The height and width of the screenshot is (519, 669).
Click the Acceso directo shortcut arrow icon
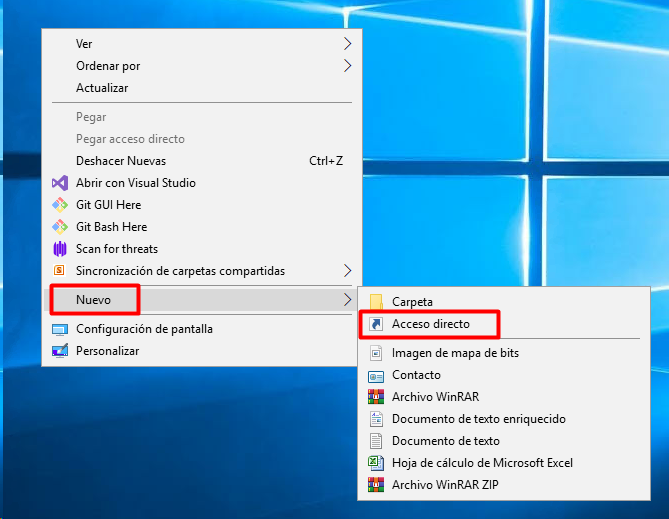point(376,324)
